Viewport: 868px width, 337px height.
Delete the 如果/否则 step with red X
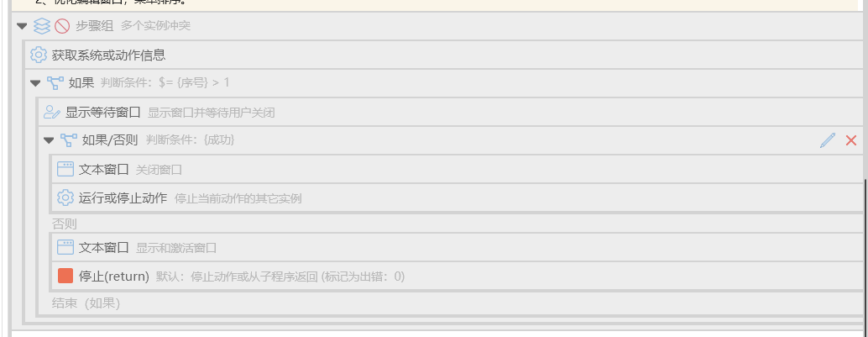[x=851, y=140]
